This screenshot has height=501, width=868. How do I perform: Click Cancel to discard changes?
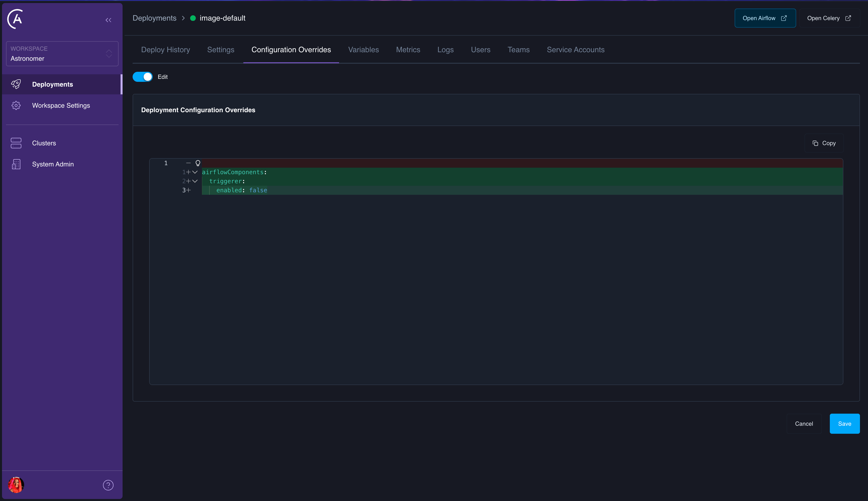pos(804,424)
